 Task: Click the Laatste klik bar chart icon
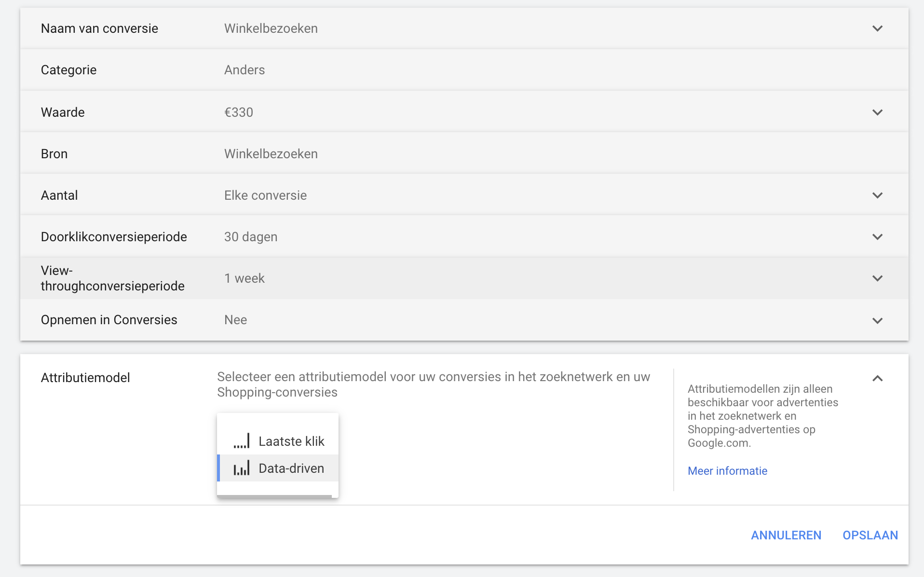(242, 441)
